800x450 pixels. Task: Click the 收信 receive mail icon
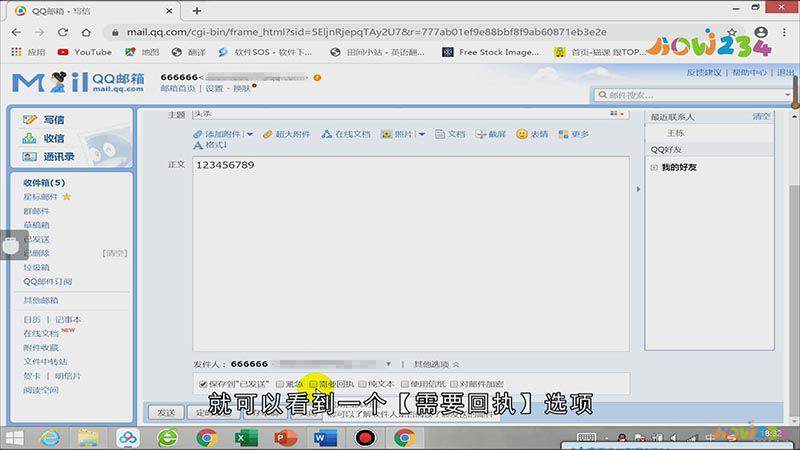click(x=30, y=138)
